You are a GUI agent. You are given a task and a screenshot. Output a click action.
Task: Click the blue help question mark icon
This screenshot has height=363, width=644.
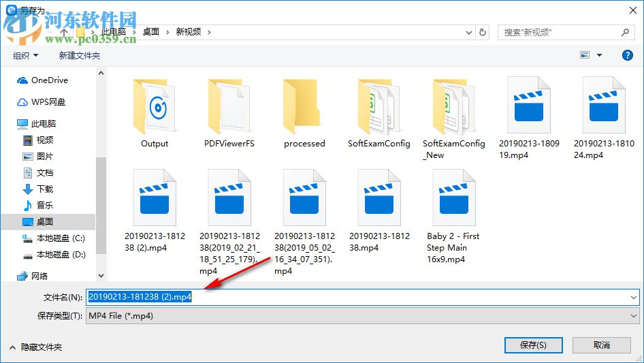627,55
